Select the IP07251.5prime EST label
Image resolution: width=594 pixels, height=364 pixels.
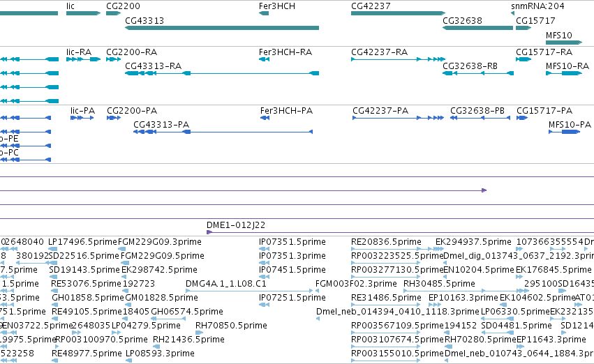point(292,297)
